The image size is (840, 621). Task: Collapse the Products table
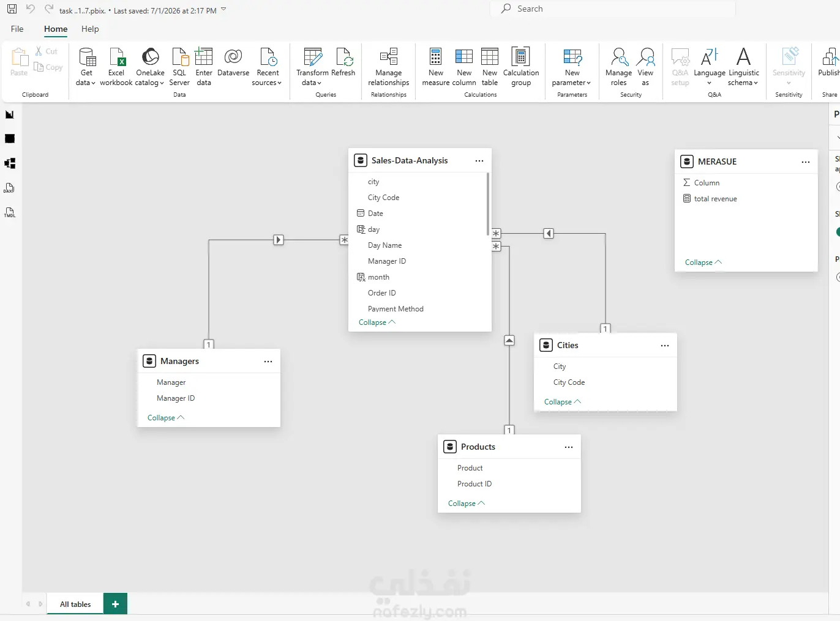tap(467, 504)
